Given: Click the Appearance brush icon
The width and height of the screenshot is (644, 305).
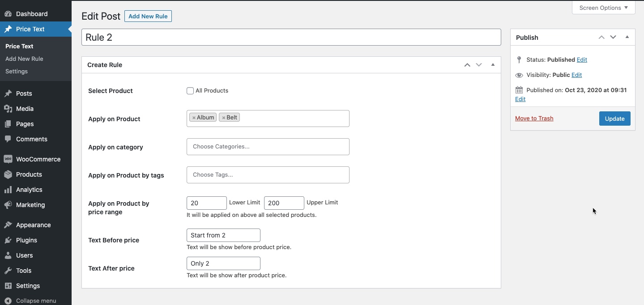Looking at the screenshot, I should click(x=8, y=225).
